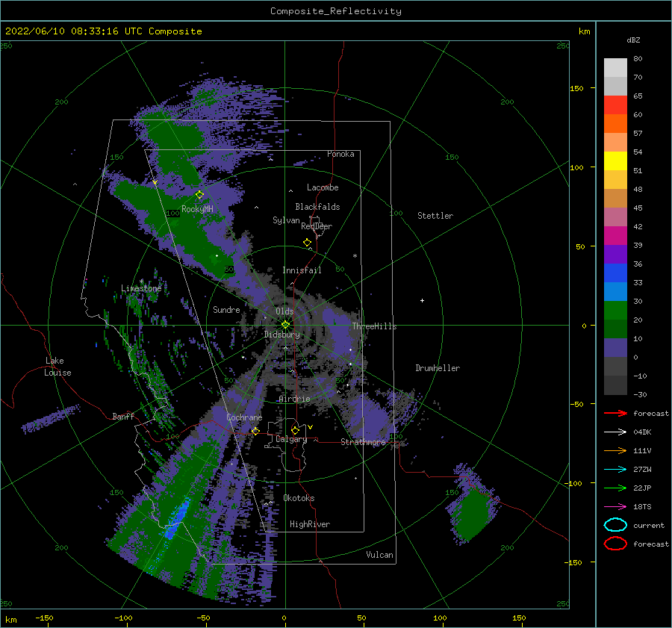This screenshot has width=672, height=628.
Task: Click the orange 111V arrow legend icon
Action: [615, 450]
